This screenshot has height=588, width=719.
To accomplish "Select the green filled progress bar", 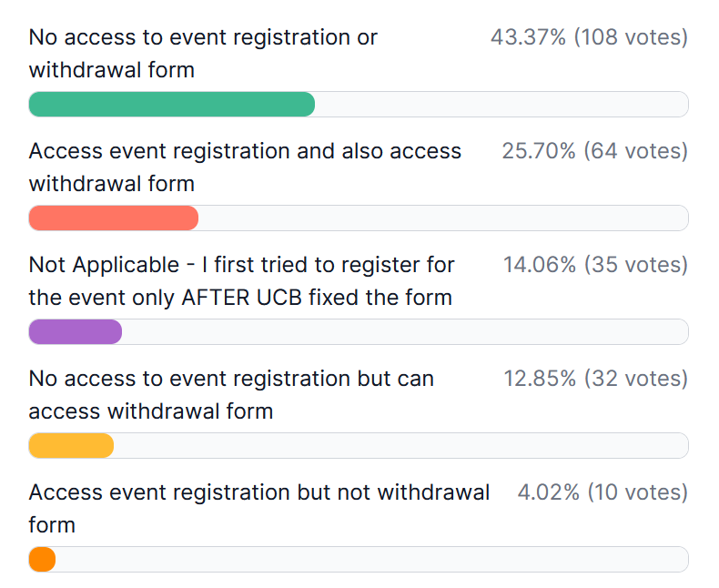I will point(172,105).
